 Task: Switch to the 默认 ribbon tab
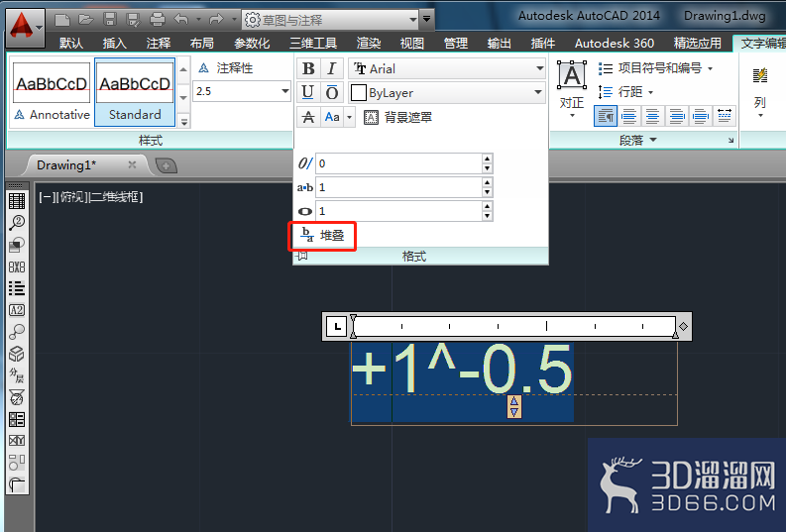click(x=70, y=43)
